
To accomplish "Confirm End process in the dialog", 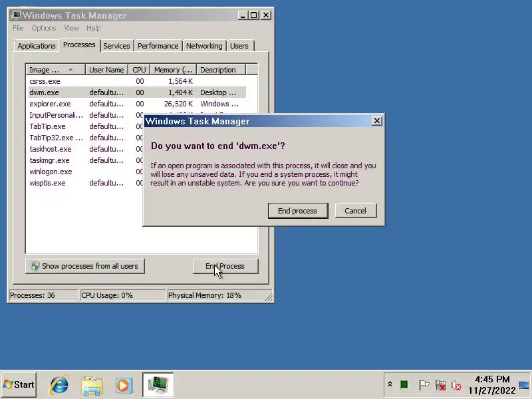I will coord(297,211).
